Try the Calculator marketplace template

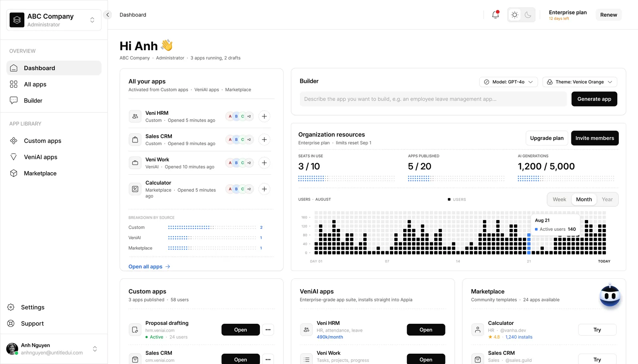(597, 330)
